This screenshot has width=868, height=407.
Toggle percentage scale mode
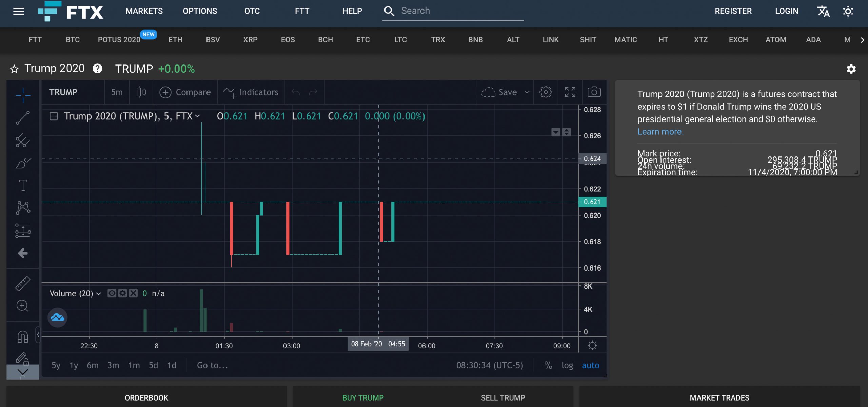[548, 365]
